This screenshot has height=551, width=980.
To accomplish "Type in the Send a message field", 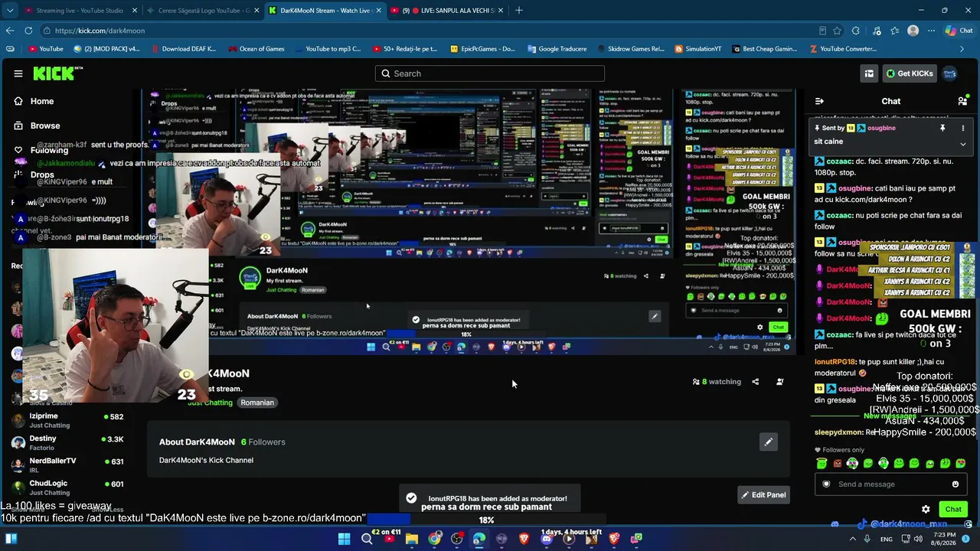I will point(890,484).
